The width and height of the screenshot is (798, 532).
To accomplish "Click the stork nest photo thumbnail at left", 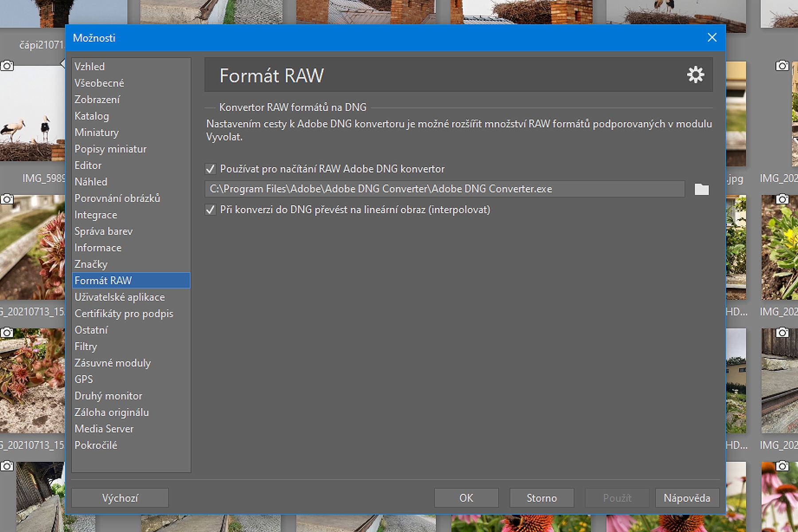I will click(32, 115).
